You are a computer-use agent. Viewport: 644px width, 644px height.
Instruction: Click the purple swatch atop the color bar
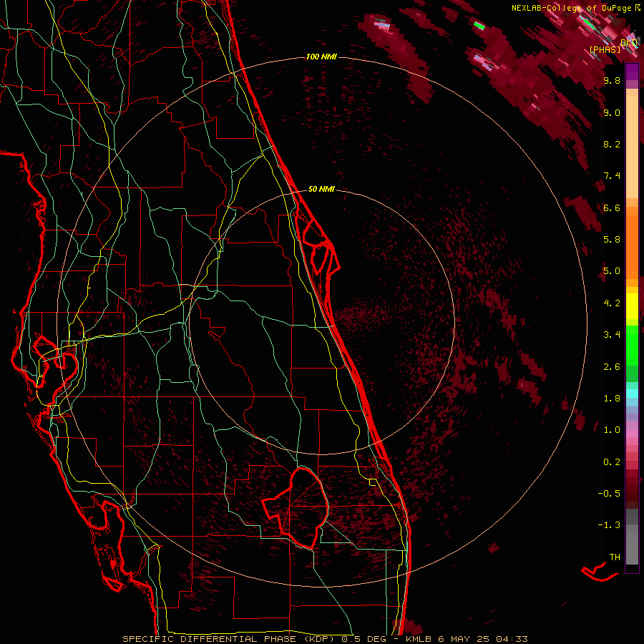pyautogui.click(x=632, y=72)
